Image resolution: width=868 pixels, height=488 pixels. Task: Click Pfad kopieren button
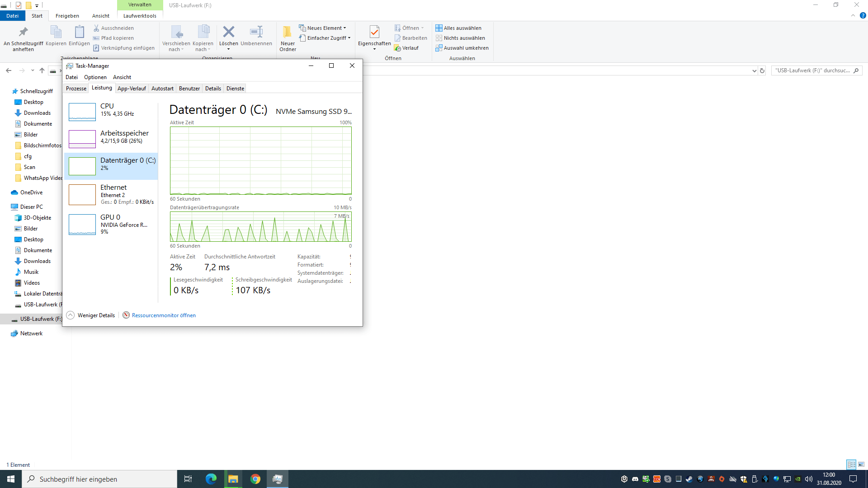(x=113, y=38)
